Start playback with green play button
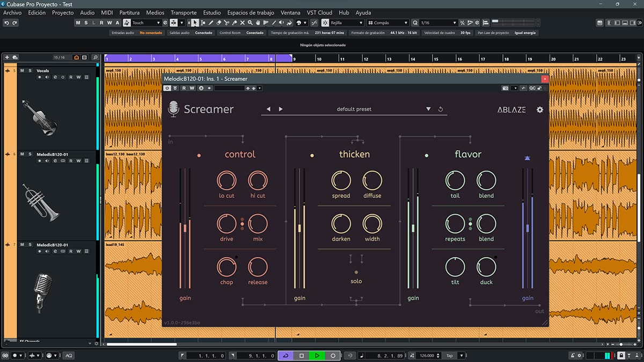The height and width of the screenshot is (362, 644). tap(317, 356)
